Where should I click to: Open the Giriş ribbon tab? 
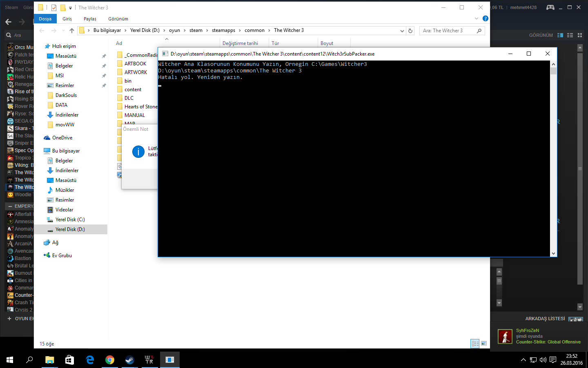click(x=67, y=19)
